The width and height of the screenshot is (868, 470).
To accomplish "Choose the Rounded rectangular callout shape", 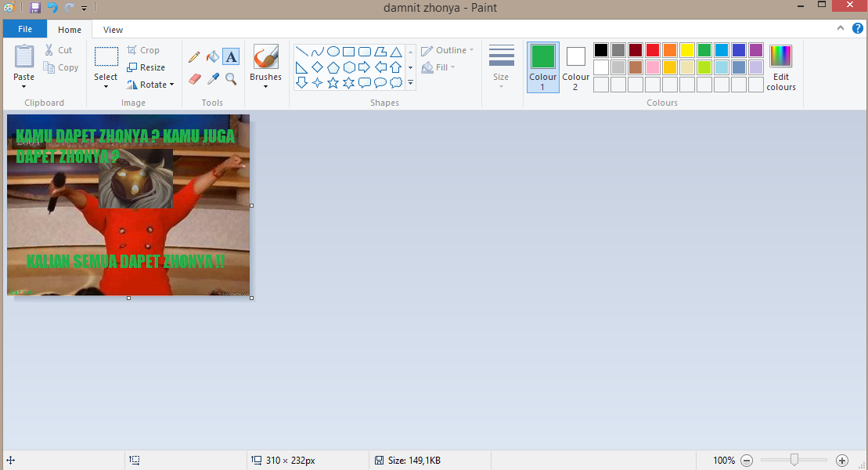I will [x=364, y=83].
